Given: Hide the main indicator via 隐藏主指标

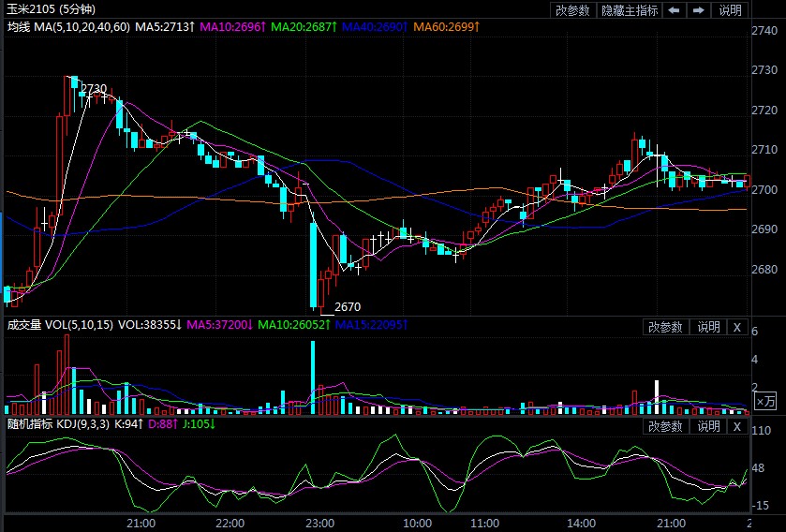Looking at the screenshot, I should pos(629,10).
